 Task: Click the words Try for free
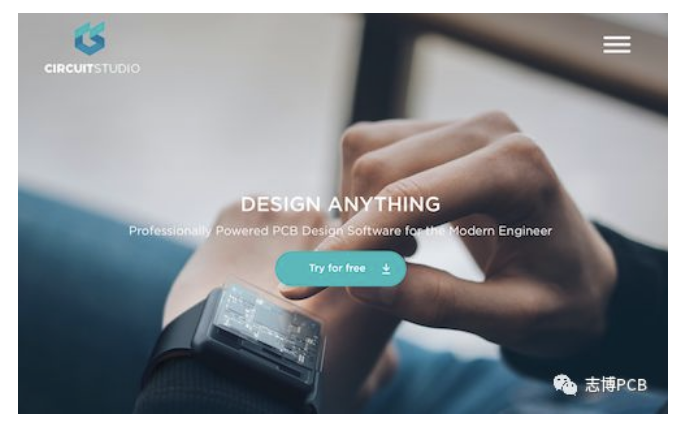pyautogui.click(x=337, y=268)
